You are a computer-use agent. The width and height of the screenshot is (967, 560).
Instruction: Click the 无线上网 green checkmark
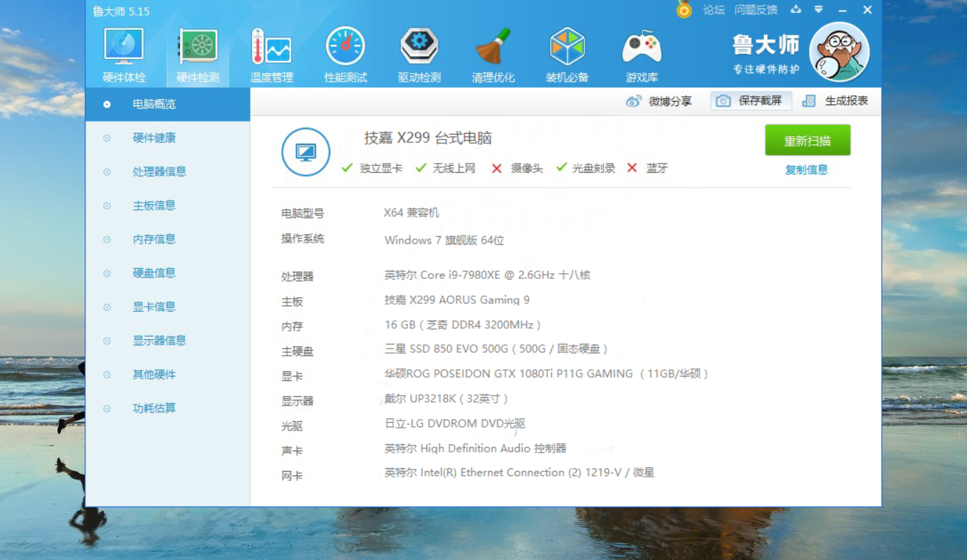click(x=421, y=168)
